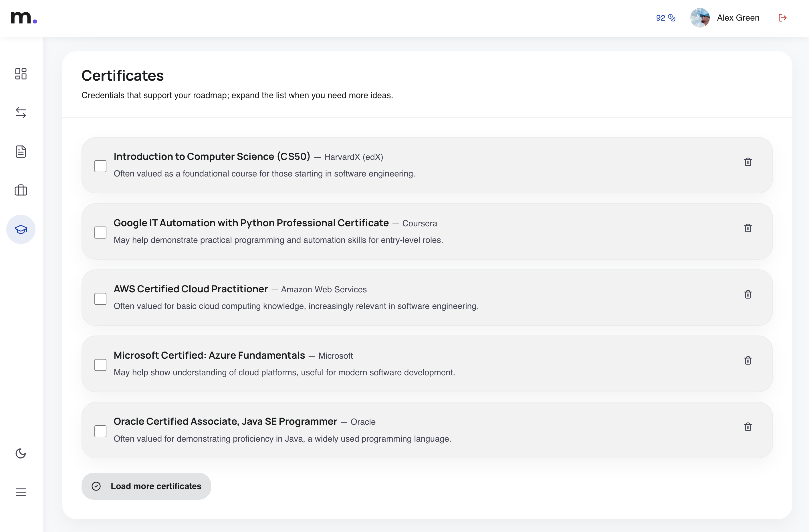The width and height of the screenshot is (809, 532).
Task: Open the document icon in the sidebar
Action: [21, 152]
